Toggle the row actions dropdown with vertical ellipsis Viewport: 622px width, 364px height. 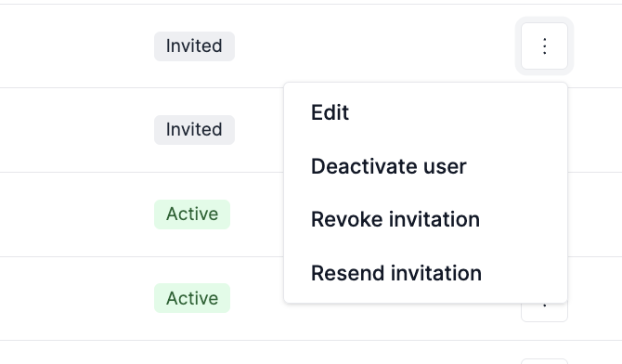click(544, 46)
